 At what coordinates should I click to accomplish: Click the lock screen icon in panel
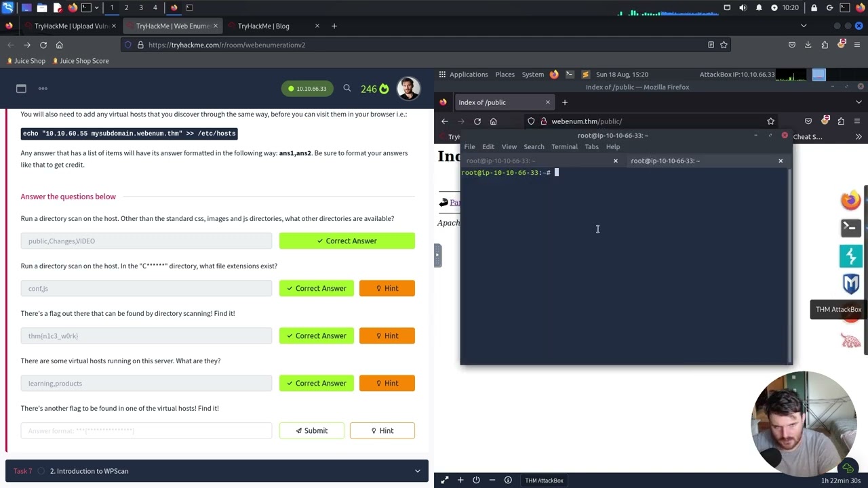[814, 7]
